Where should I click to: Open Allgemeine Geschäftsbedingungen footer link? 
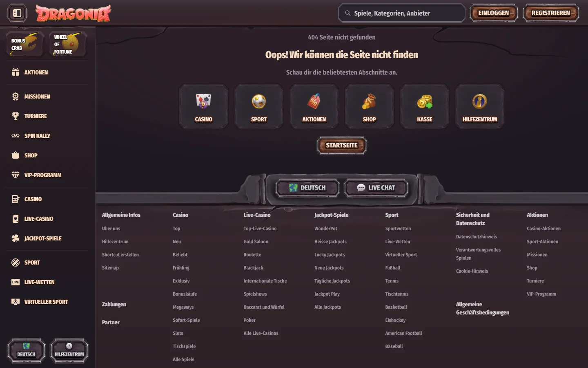tap(483, 308)
